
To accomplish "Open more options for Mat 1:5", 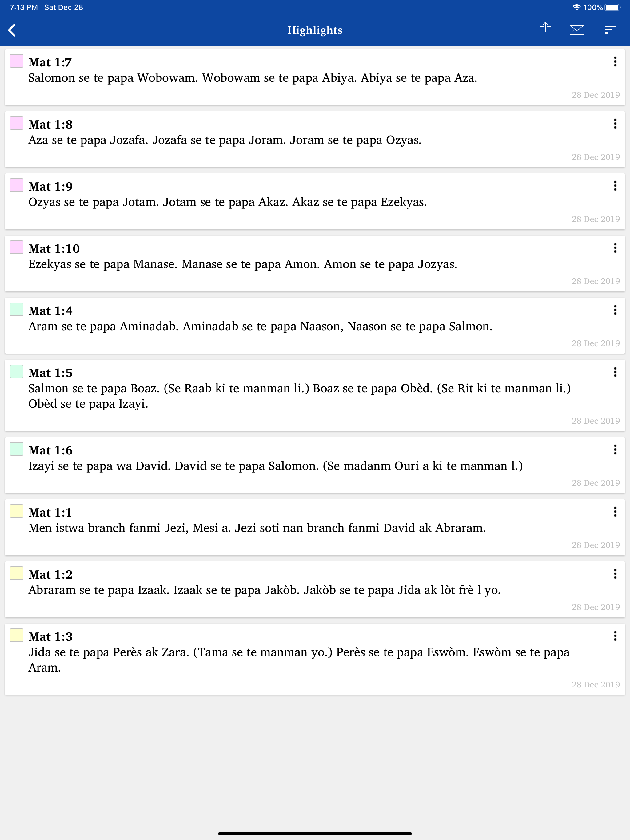I will point(615,372).
